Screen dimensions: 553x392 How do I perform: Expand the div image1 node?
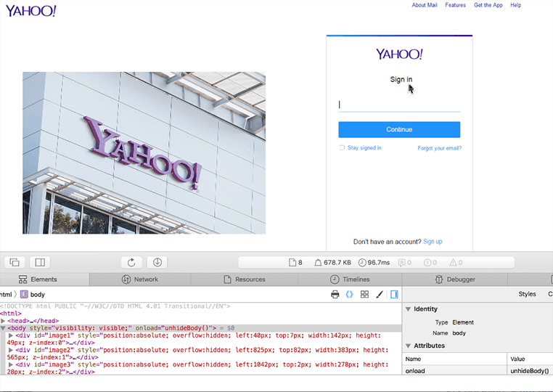point(9,335)
